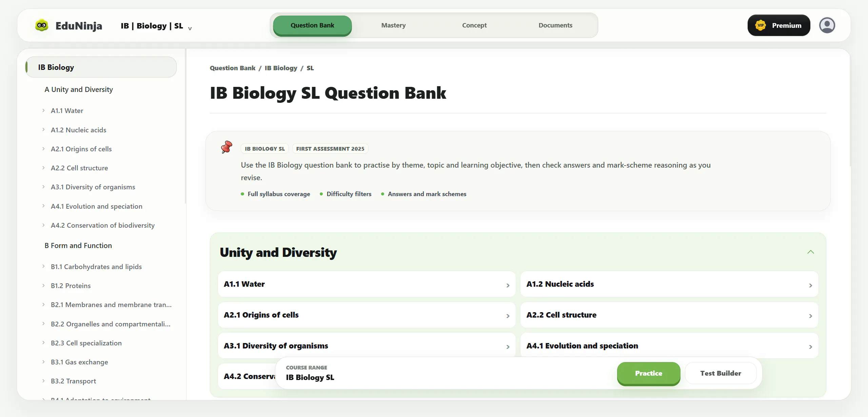Expand B2.3 Cell specialization sidebar chevron

(43, 343)
